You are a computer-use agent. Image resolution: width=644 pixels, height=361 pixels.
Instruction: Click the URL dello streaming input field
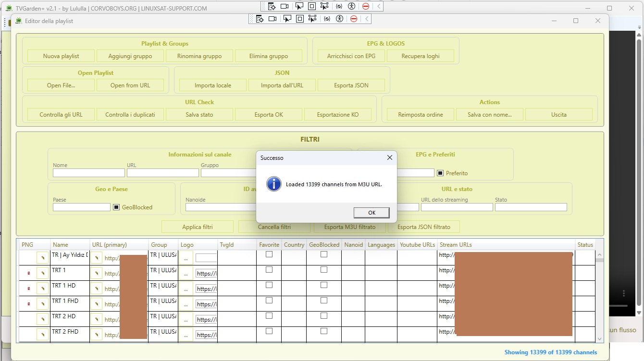pyautogui.click(x=457, y=207)
